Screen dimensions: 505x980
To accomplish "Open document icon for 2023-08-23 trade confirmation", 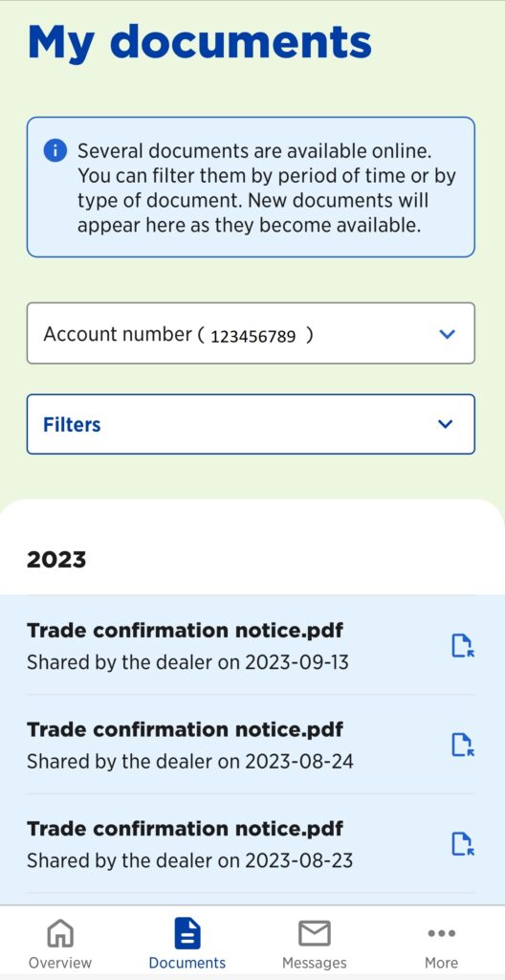I will pos(463,844).
